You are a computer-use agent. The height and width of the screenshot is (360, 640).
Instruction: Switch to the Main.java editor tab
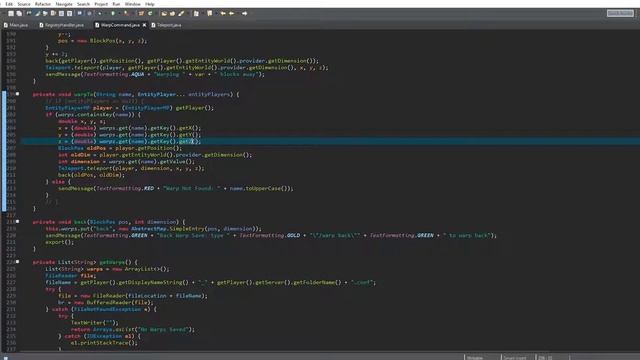[x=16, y=25]
